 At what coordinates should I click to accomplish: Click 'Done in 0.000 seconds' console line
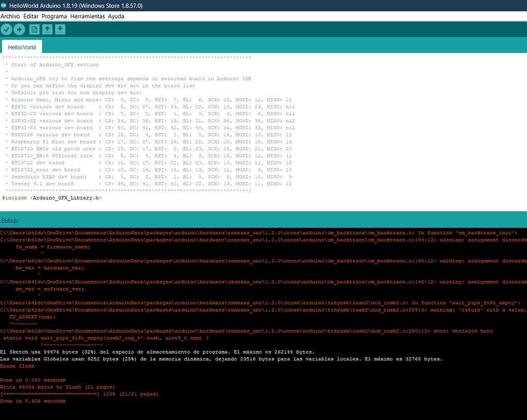[32, 380]
